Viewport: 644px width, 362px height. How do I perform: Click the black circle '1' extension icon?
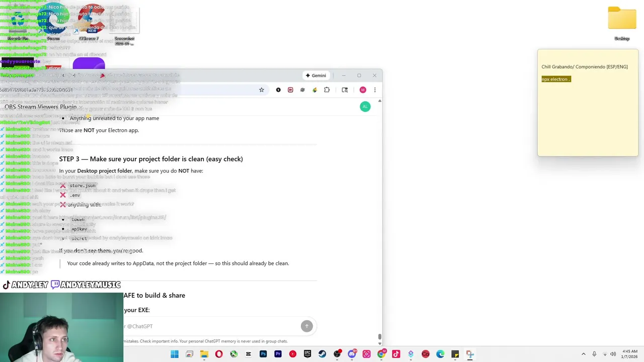coord(278,90)
